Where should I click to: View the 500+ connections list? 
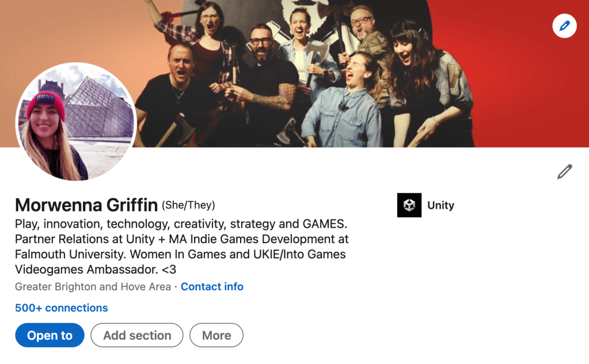(61, 308)
